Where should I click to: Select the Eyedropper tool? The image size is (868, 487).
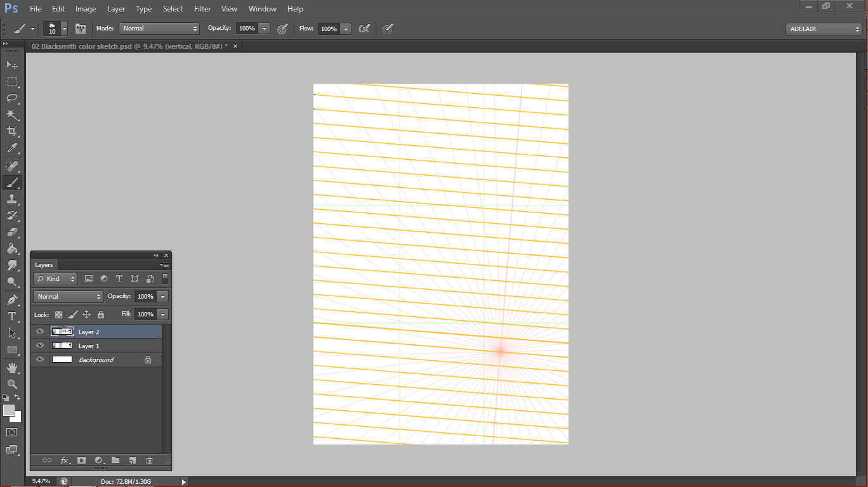pos(12,148)
